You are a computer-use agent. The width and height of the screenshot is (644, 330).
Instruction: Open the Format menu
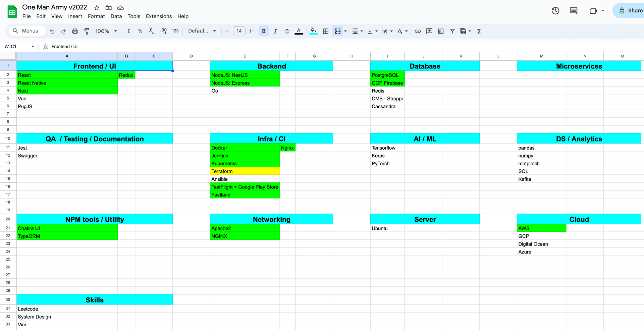[x=96, y=16]
